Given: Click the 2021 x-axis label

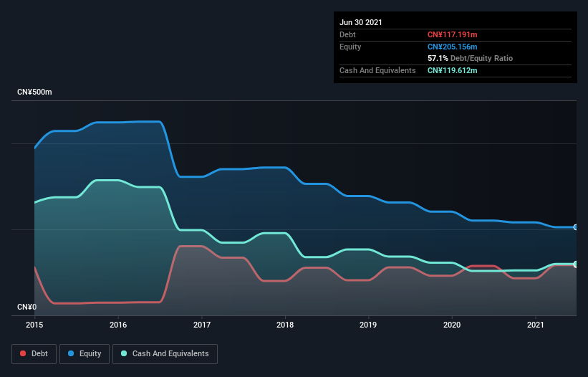Looking at the screenshot, I should 536,325.
